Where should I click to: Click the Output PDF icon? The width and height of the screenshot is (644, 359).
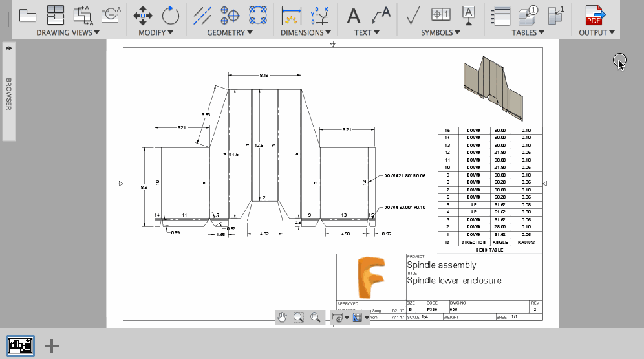pos(594,14)
